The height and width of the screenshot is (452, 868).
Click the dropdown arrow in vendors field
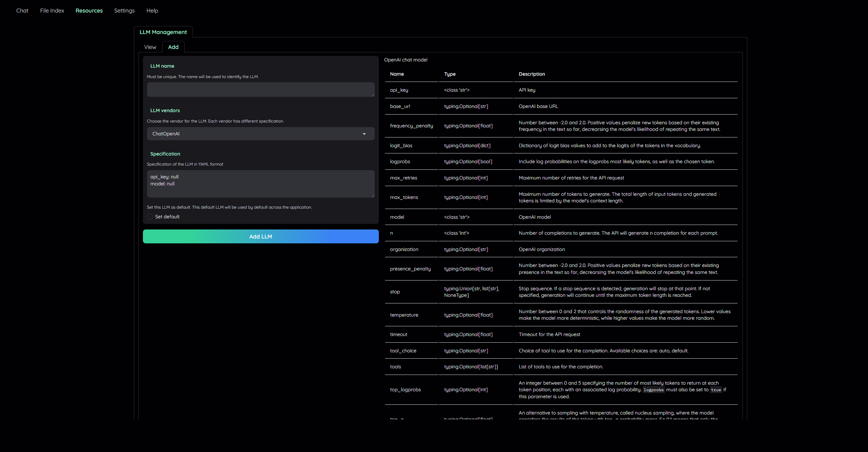[x=364, y=134]
